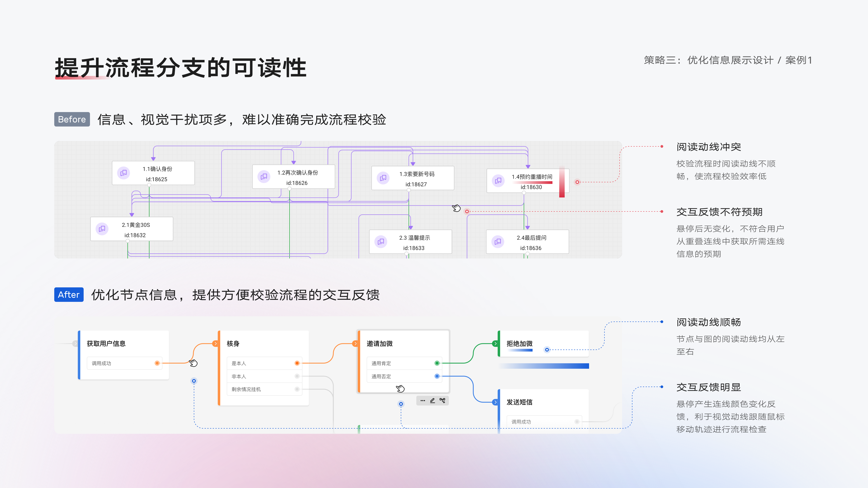Click the output port below node id:18632
The width and height of the screenshot is (868, 488).
coord(127,241)
